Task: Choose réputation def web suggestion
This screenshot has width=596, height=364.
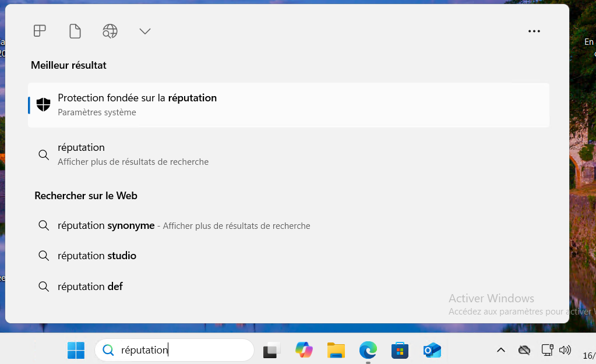Action: click(90, 287)
